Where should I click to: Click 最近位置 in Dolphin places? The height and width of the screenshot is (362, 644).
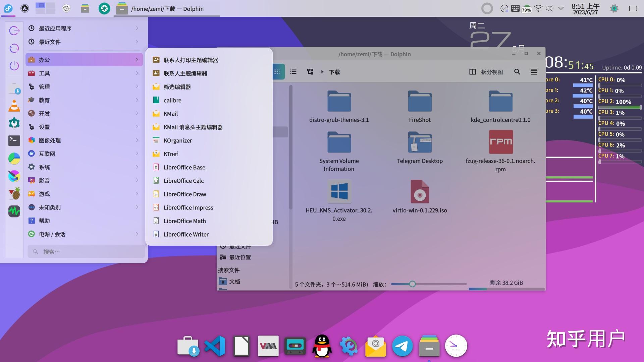(235, 257)
